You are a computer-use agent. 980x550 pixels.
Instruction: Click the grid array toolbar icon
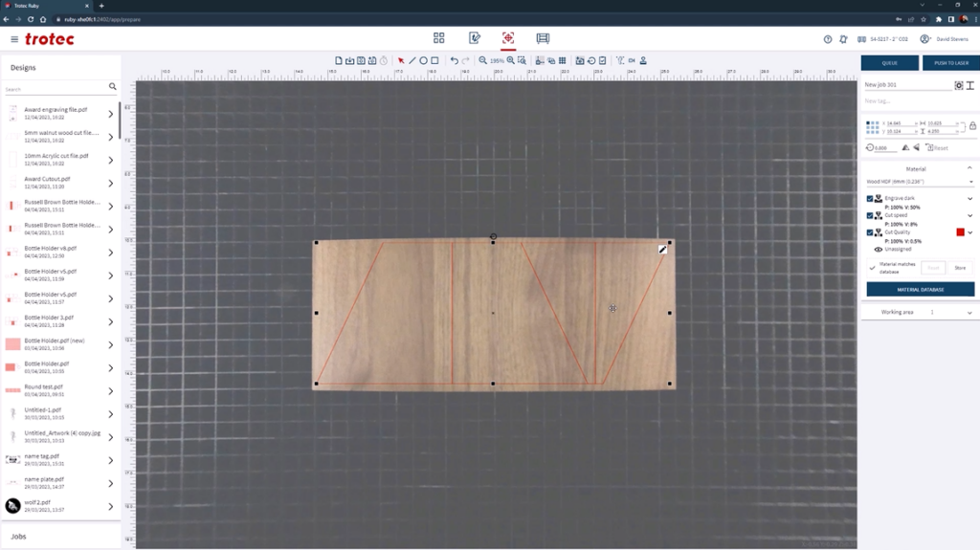pos(563,60)
